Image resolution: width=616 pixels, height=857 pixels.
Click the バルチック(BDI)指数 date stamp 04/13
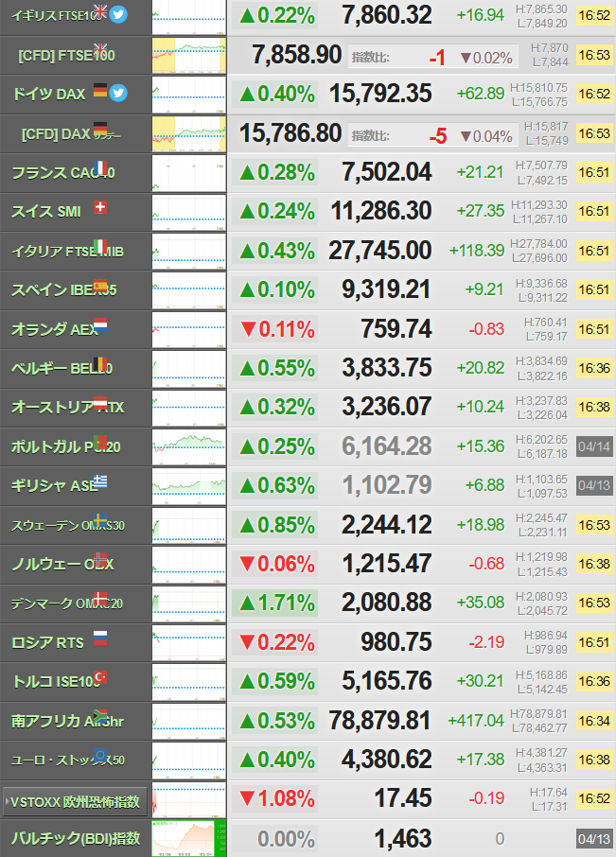594,839
